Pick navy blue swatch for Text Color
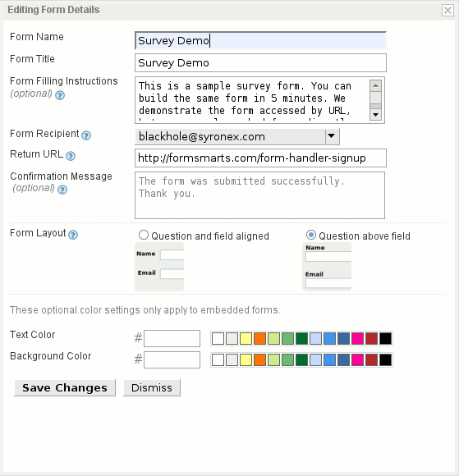 (343, 338)
